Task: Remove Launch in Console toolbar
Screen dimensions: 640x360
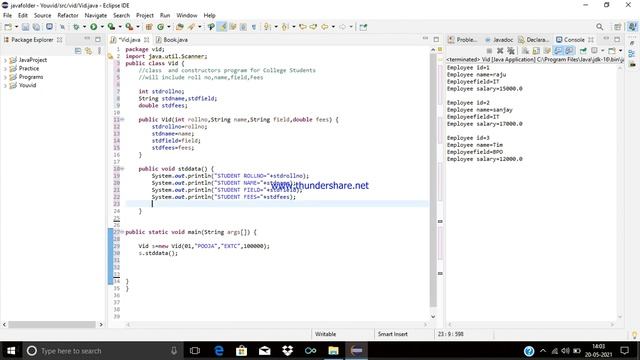Action: [x=500, y=51]
